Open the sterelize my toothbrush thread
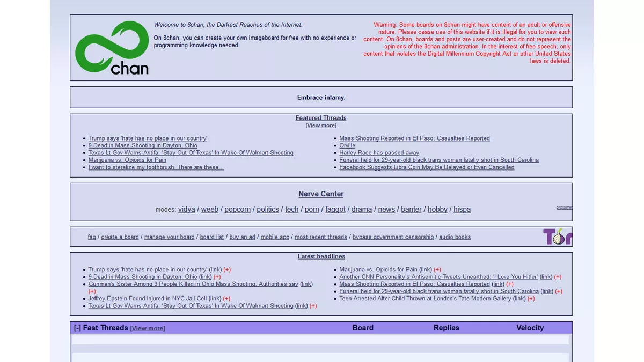644x362 pixels. [x=156, y=167]
